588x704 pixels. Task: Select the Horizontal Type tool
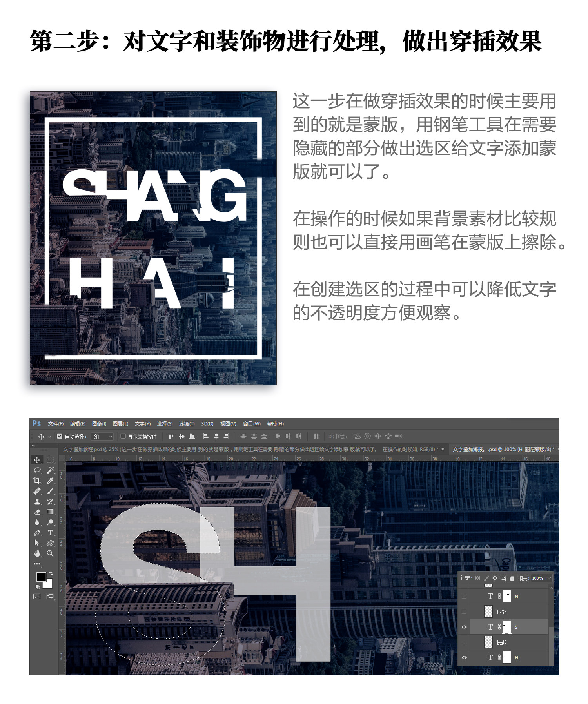click(50, 533)
